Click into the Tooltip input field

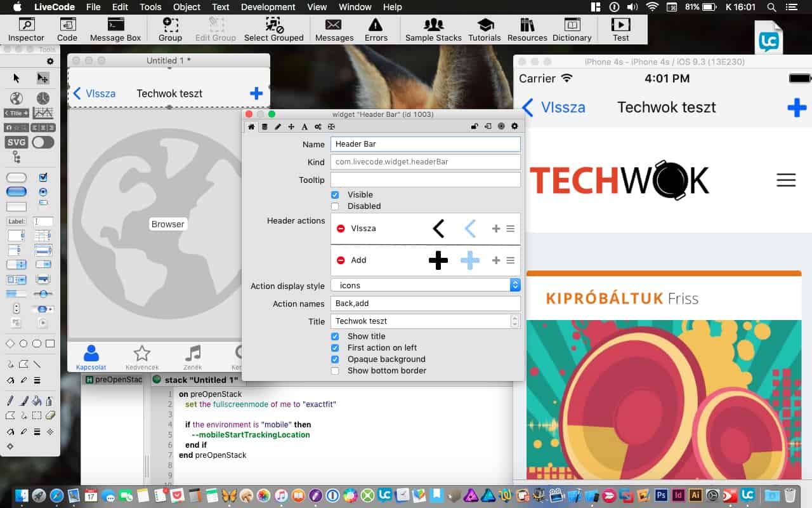[x=426, y=180]
